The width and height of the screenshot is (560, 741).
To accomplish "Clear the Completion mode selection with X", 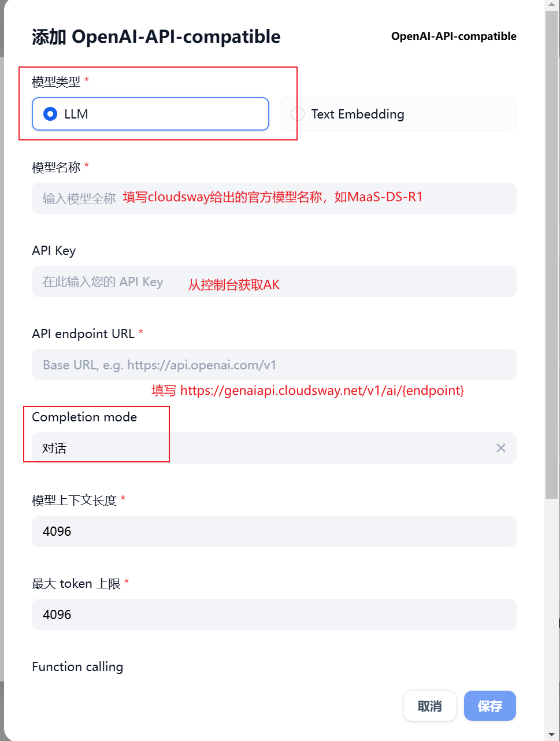I will [500, 448].
